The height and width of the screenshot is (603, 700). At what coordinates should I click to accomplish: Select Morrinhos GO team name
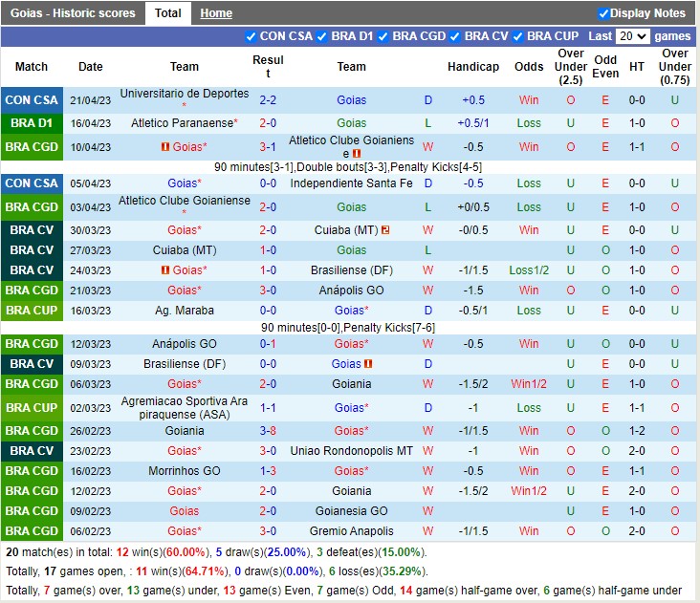point(185,471)
